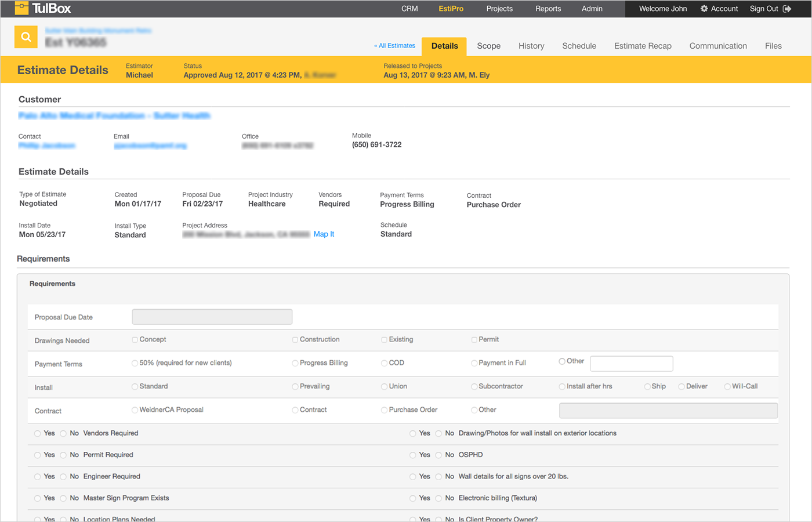The width and height of the screenshot is (812, 522).
Task: Select Other payment terms radio
Action: tap(562, 361)
